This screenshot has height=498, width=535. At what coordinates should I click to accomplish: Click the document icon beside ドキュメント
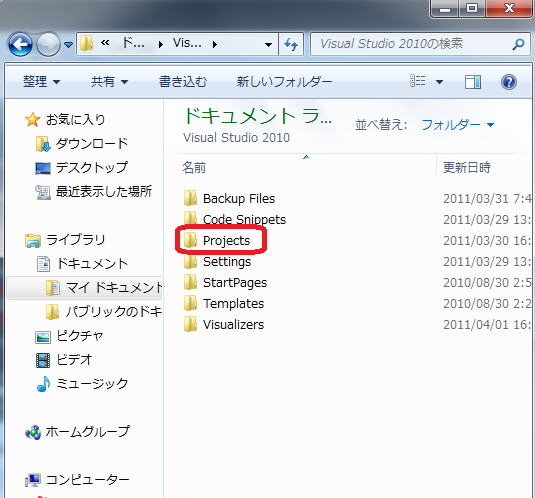point(43,264)
